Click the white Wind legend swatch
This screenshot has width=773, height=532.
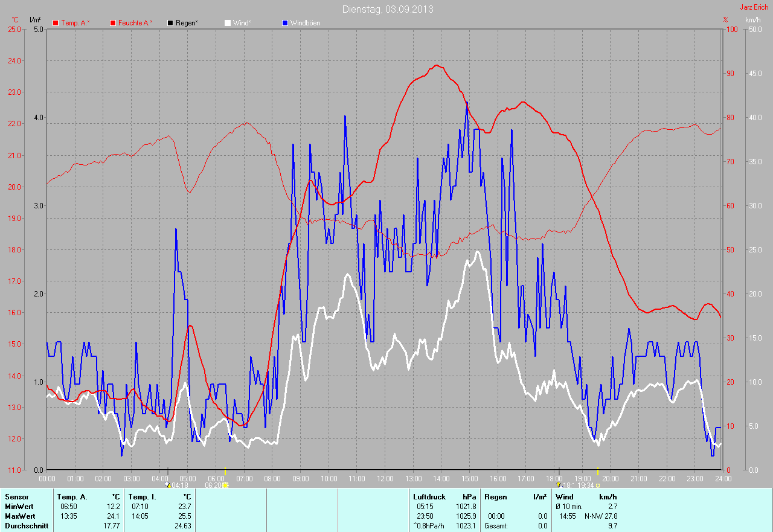tap(228, 23)
